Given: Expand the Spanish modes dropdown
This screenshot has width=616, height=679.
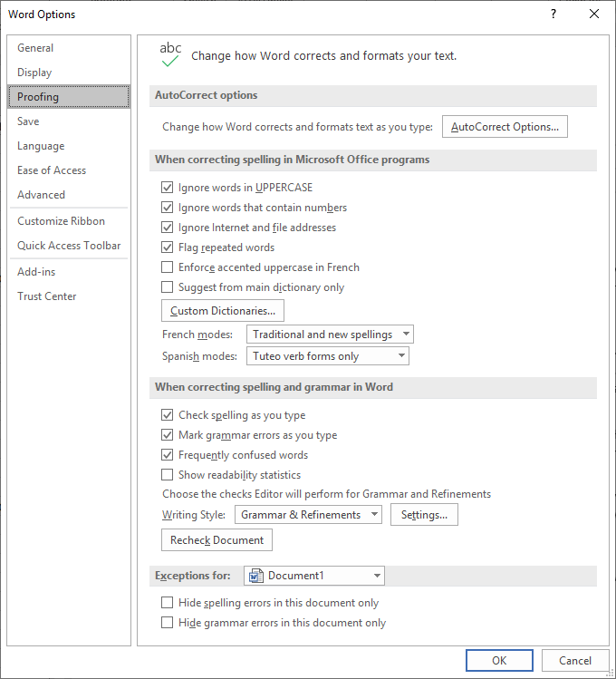Looking at the screenshot, I should click(x=328, y=356).
